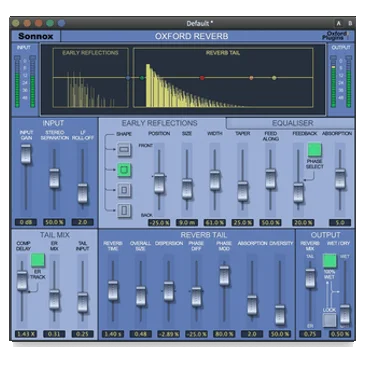Click the Taper value field 25.0 %

pyautogui.click(x=243, y=222)
